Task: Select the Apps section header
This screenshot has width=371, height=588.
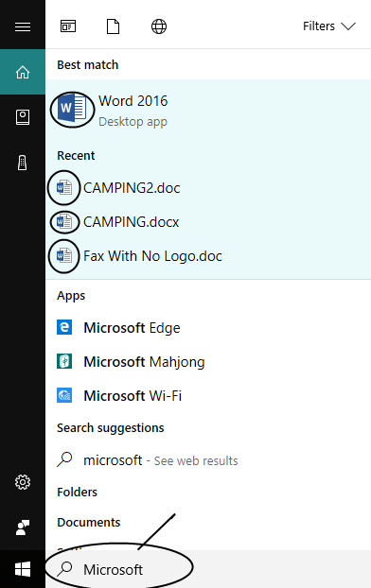Action: tap(71, 296)
